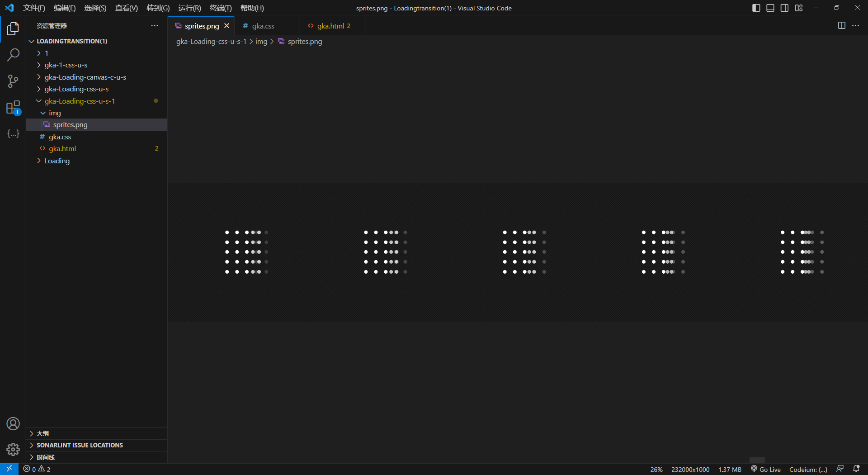Image resolution: width=868 pixels, height=475 pixels.
Task: Split the editor to the right
Action: coord(841,26)
